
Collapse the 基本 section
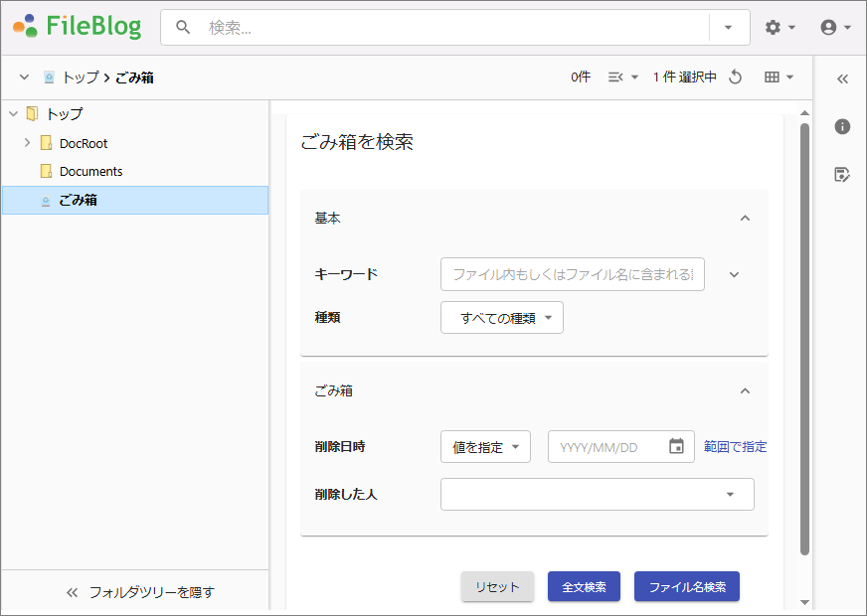tap(746, 219)
